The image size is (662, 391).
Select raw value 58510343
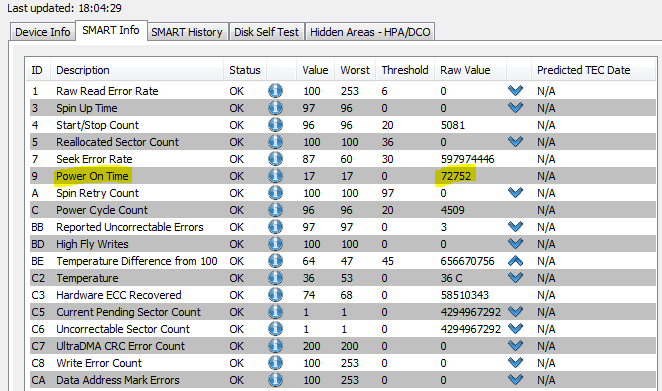[465, 295]
